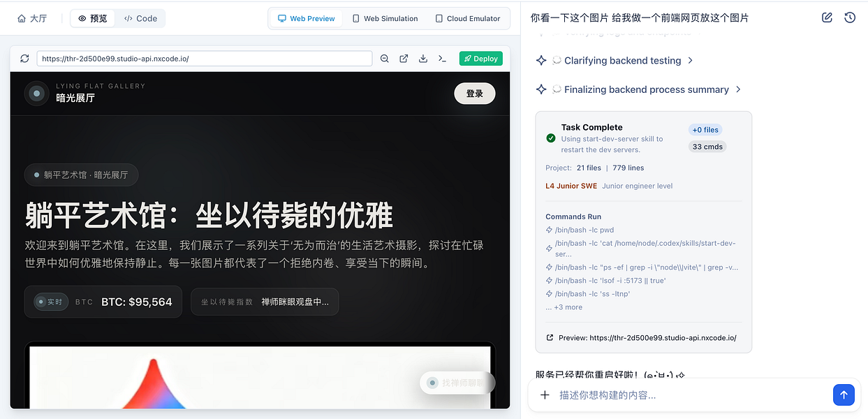Viewport: 868px width, 419px height.
Task: Click the ps -ef grep node command
Action: (642, 267)
